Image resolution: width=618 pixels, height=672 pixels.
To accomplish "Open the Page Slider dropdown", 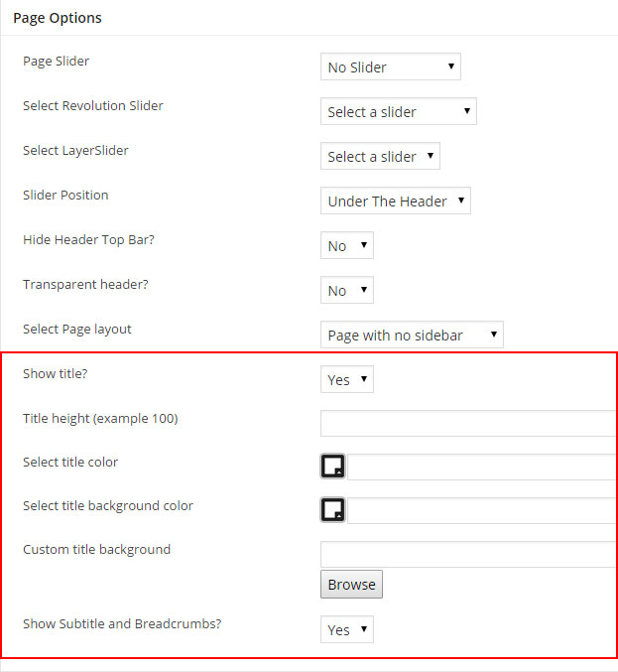I will tap(391, 67).
